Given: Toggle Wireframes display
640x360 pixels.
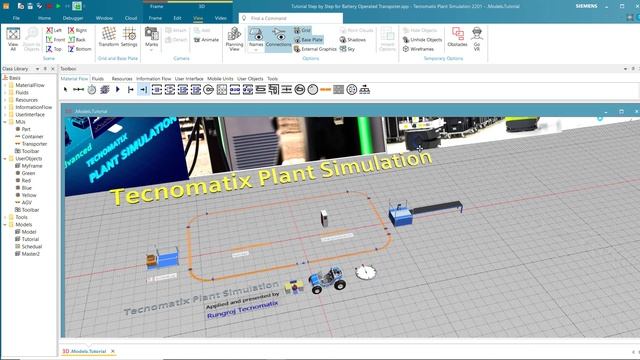Looking at the screenshot, I should click(418, 49).
